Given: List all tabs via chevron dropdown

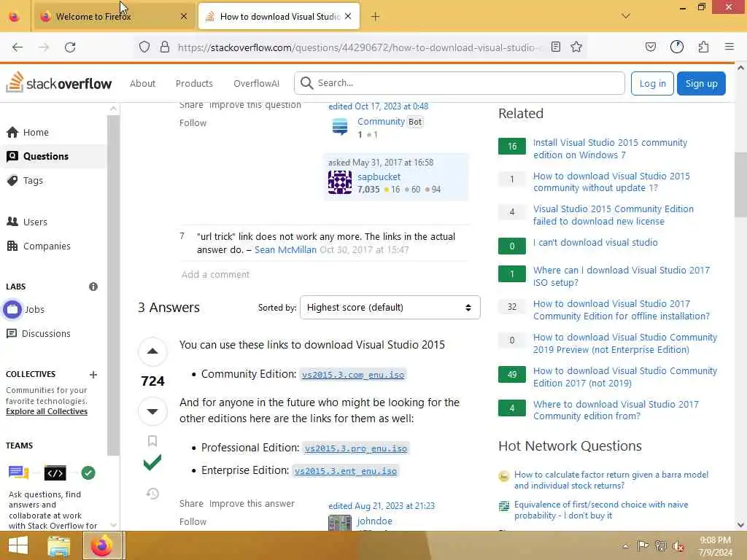Looking at the screenshot, I should [626, 16].
